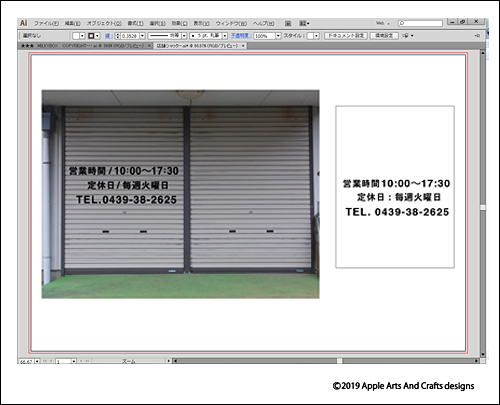Click the 環境設定 button

[384, 36]
